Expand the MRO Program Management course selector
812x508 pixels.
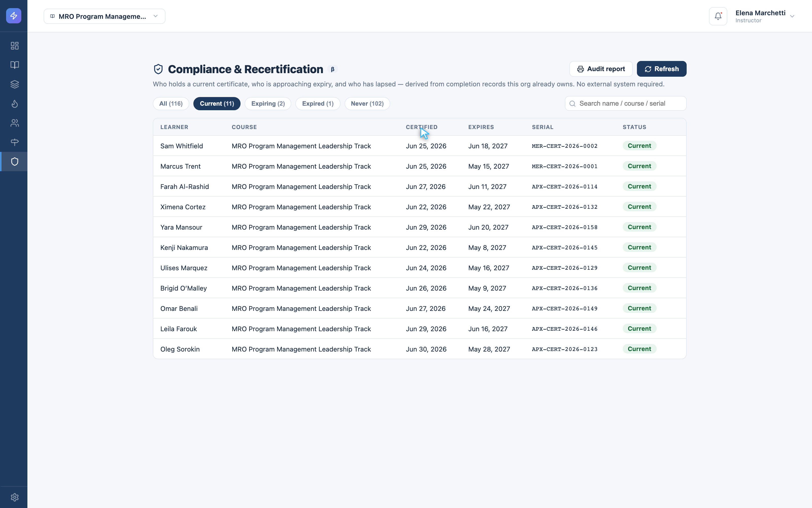click(104, 16)
